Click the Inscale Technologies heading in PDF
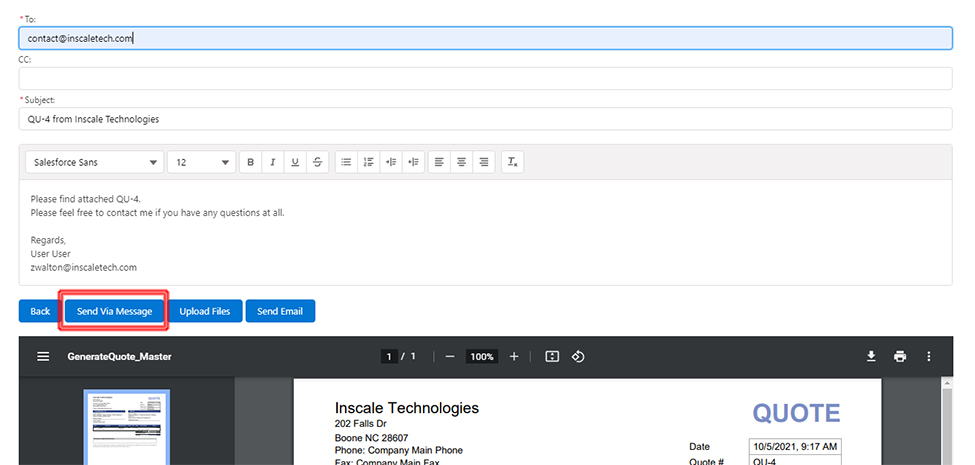 [x=407, y=408]
